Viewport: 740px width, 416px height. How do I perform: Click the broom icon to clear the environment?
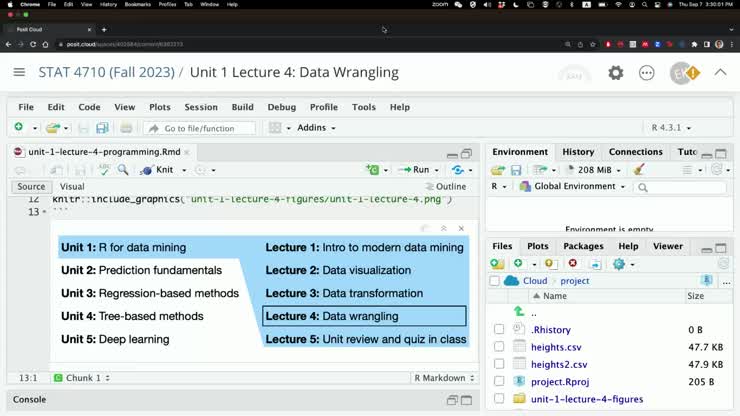point(639,170)
